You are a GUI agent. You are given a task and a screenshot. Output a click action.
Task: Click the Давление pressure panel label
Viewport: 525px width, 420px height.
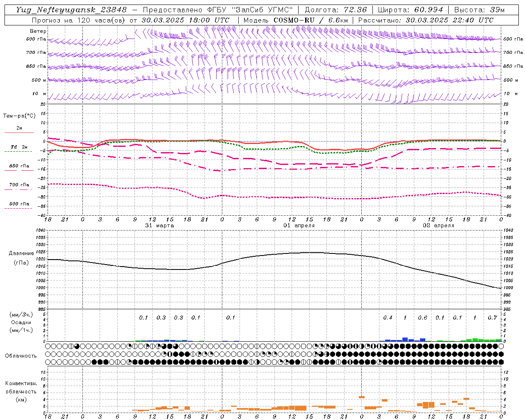point(21,253)
